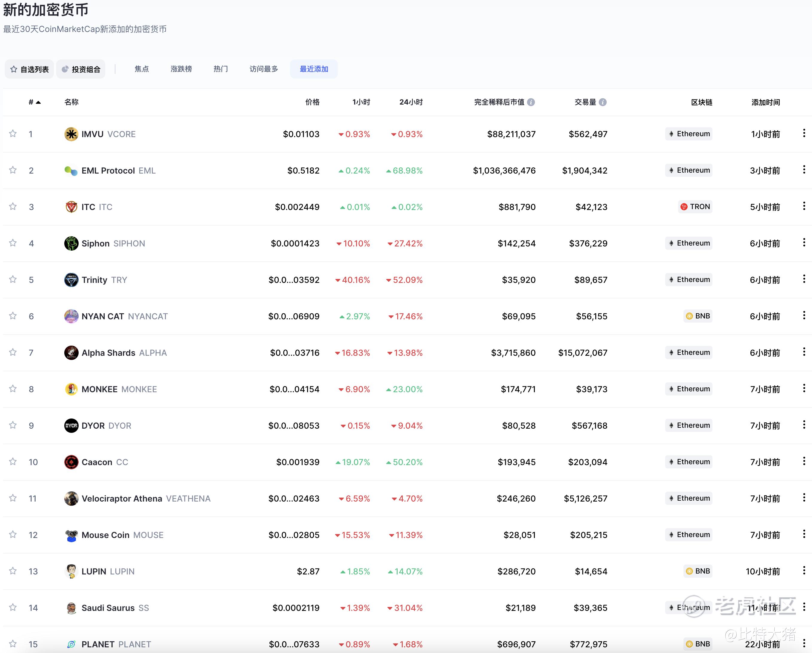Click the Siphon coin logo icon
The height and width of the screenshot is (653, 812).
[71, 243]
